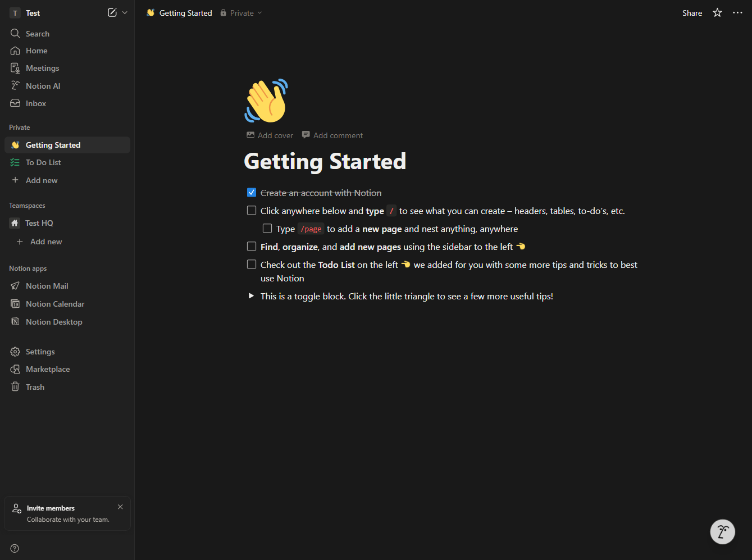Click the waving hand page icon
The height and width of the screenshot is (560, 752).
tap(266, 101)
